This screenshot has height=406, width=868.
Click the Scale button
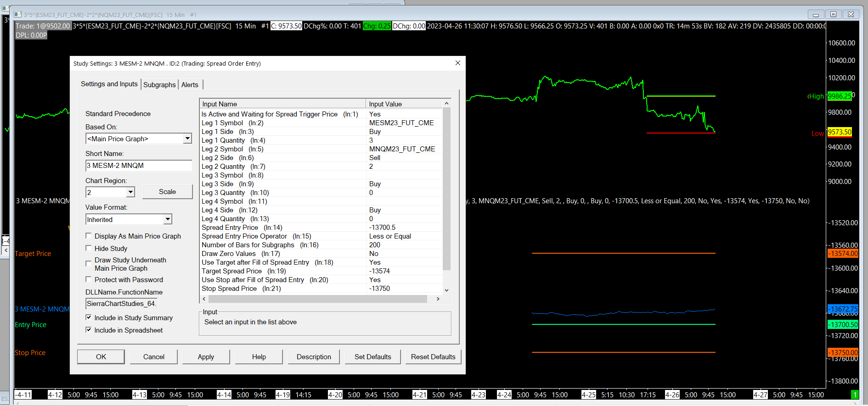coord(168,192)
